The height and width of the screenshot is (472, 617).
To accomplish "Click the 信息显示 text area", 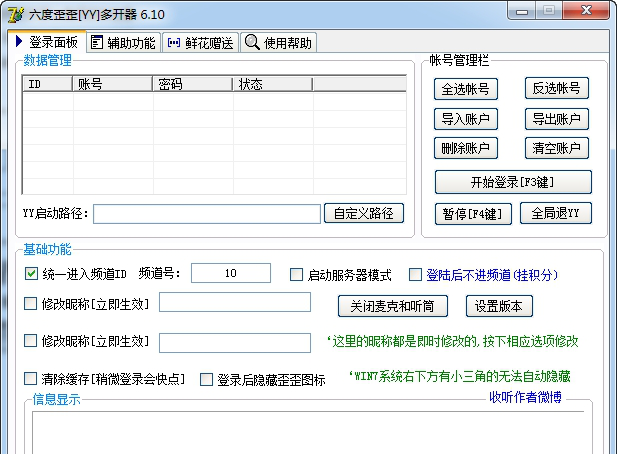I will point(308,433).
